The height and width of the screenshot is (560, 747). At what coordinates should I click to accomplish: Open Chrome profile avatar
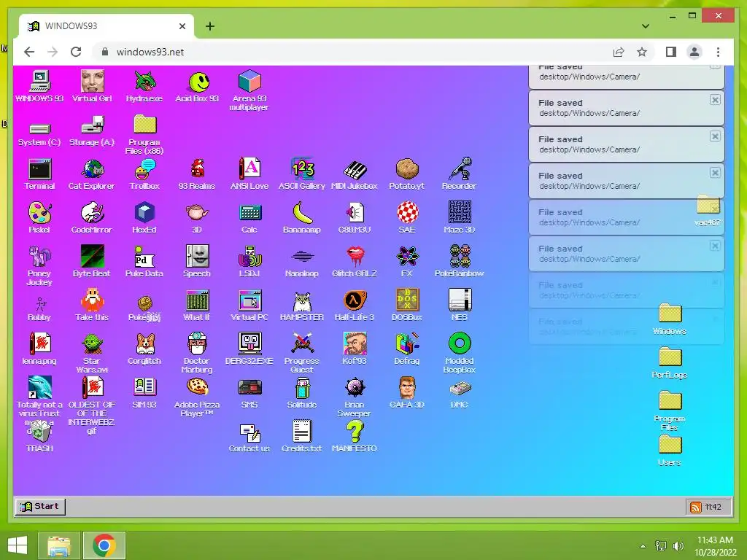point(694,52)
